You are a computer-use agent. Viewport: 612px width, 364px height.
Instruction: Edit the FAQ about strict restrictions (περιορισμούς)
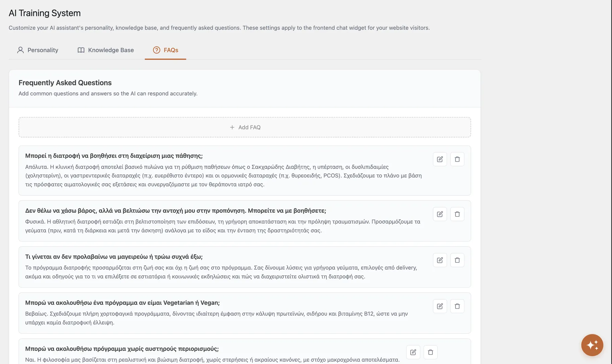pyautogui.click(x=413, y=352)
